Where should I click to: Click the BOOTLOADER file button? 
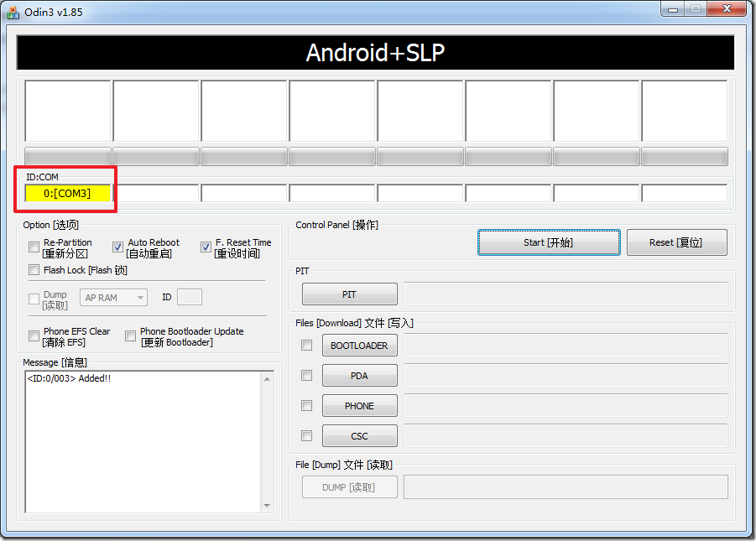point(360,346)
